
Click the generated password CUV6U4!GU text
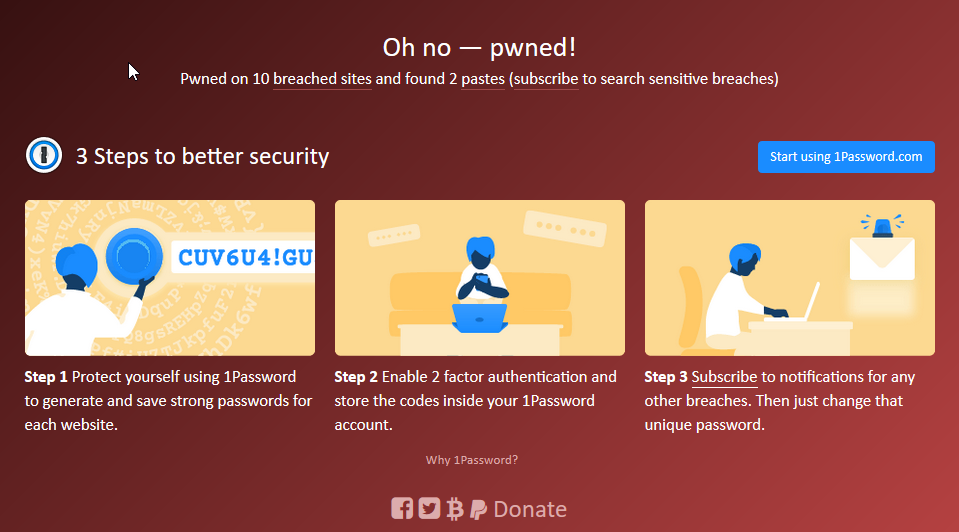pos(245,257)
